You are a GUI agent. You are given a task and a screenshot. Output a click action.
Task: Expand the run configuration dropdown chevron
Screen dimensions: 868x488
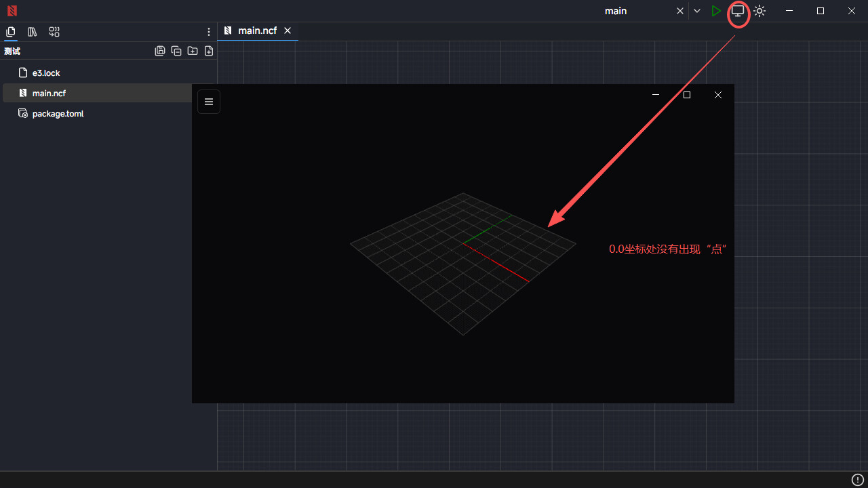(697, 11)
